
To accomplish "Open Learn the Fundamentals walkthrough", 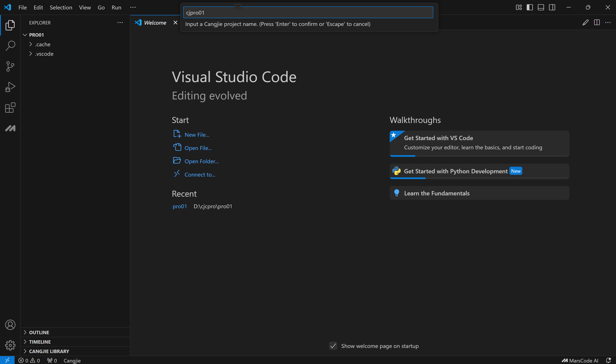I will (479, 193).
